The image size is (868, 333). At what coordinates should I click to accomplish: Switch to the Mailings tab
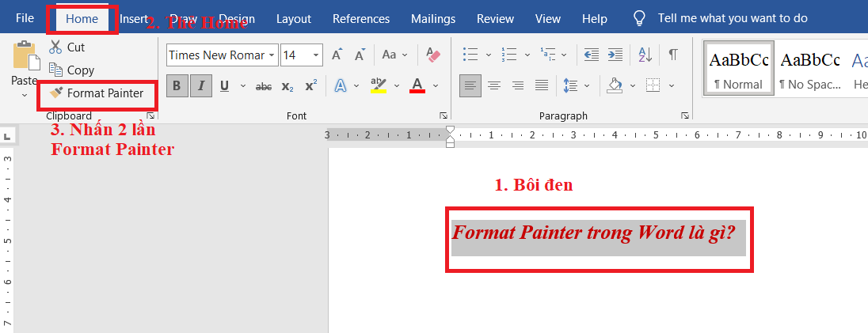(x=433, y=19)
